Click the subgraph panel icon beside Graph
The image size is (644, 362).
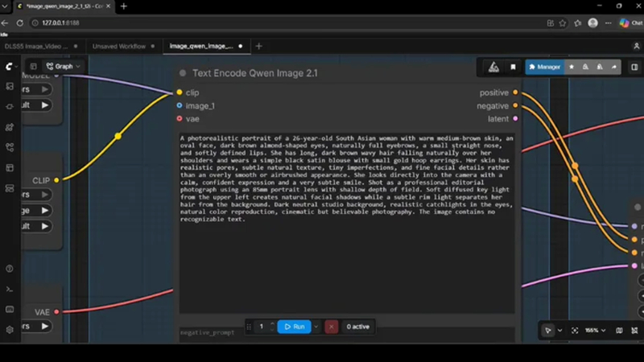tap(33, 67)
